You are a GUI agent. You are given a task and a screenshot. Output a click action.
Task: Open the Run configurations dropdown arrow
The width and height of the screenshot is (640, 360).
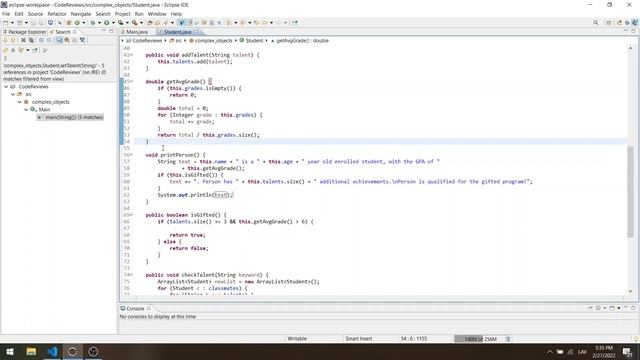pyautogui.click(x=113, y=23)
